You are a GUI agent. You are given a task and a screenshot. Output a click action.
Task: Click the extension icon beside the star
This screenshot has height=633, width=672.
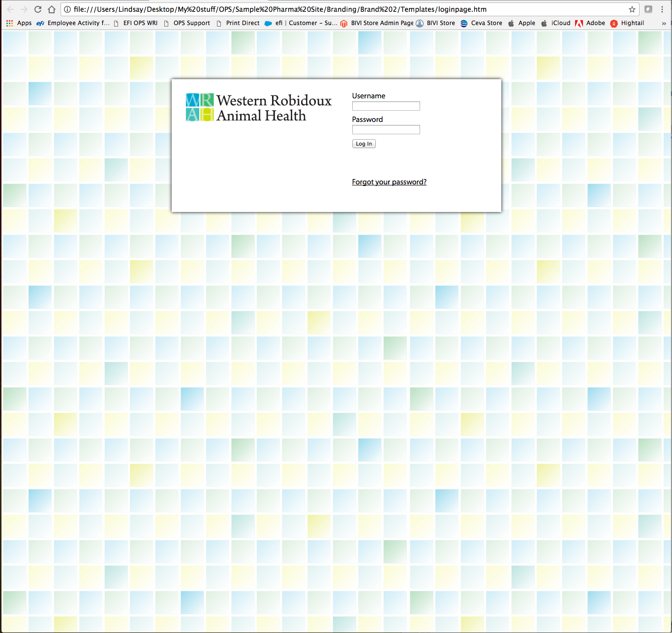click(648, 9)
